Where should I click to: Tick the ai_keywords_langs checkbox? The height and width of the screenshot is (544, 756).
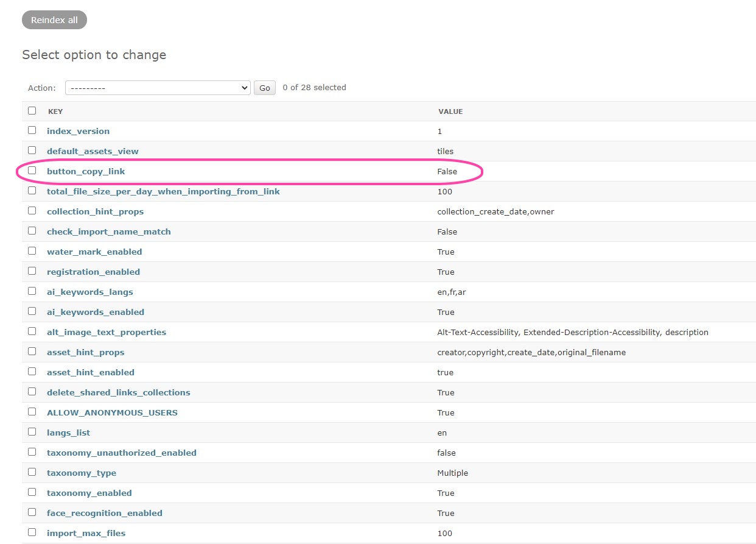coord(32,291)
